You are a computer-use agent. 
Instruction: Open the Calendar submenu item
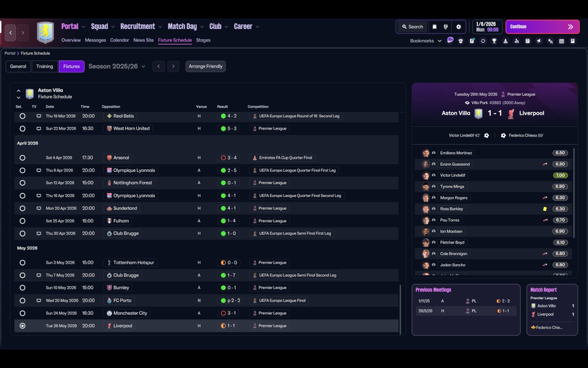pos(119,40)
